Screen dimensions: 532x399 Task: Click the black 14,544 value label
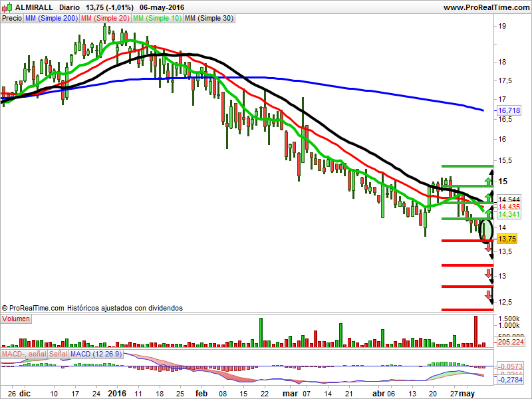tap(509, 199)
